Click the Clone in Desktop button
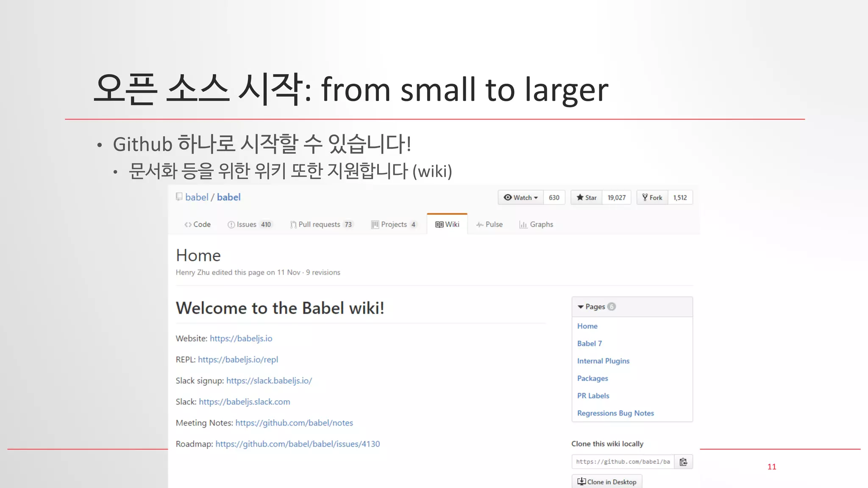The image size is (868, 488). (607, 482)
